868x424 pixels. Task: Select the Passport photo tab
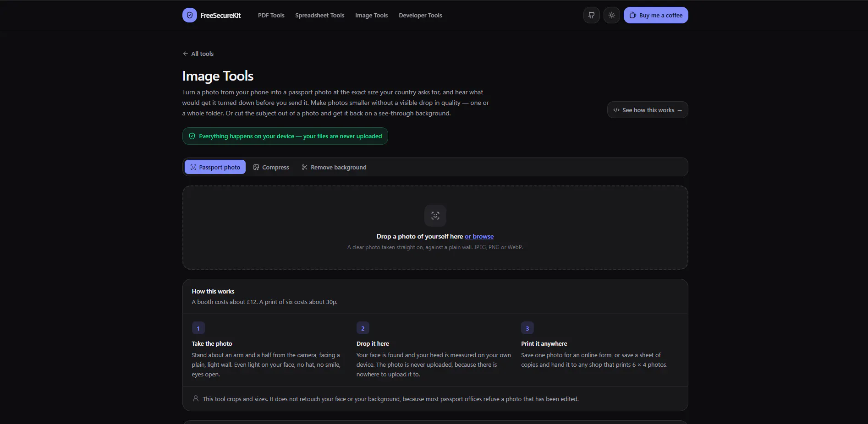[x=215, y=167]
